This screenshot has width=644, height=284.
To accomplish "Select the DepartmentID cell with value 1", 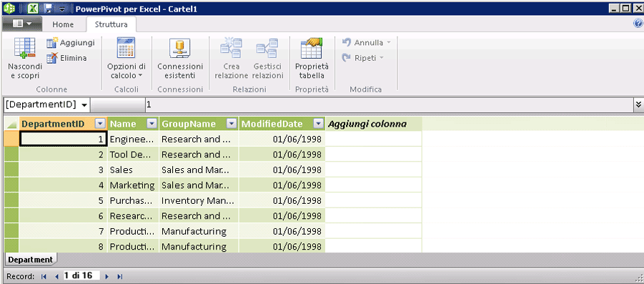I will pyautogui.click(x=64, y=139).
